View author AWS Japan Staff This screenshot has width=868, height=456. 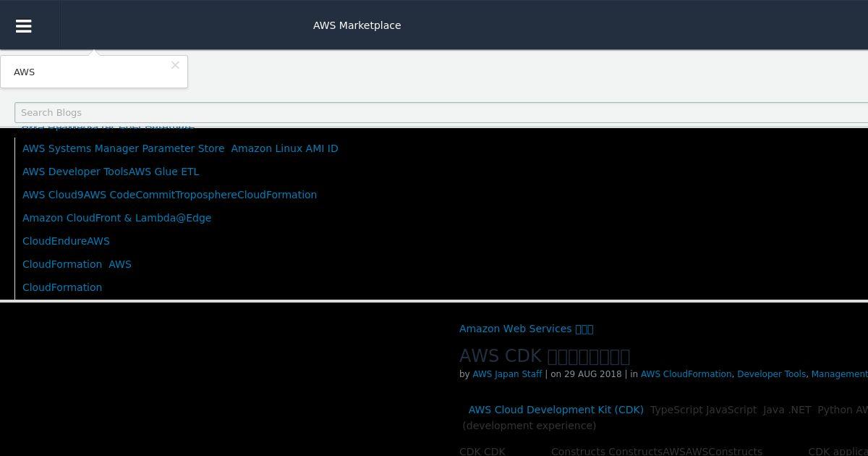(507, 374)
